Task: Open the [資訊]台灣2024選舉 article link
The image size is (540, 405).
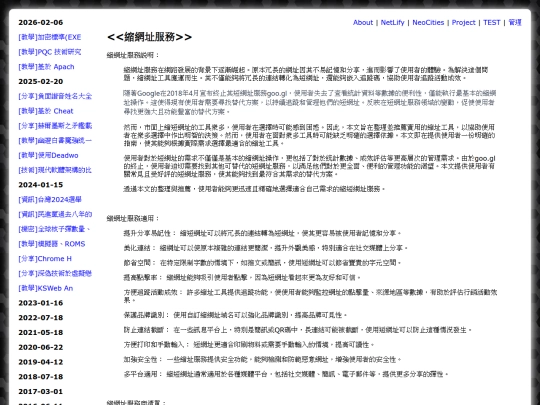Action: pos(50,200)
